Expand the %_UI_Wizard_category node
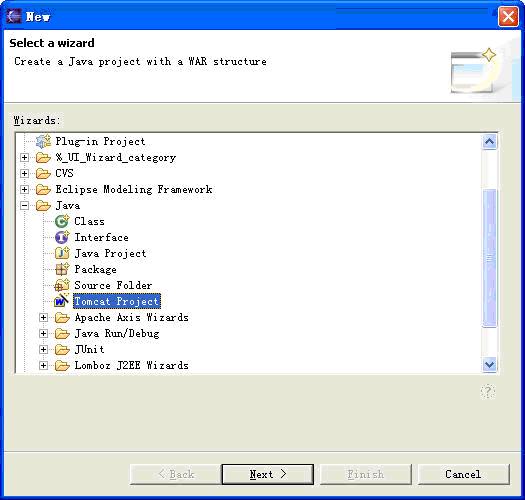This screenshot has height=500, width=525. 24,157
